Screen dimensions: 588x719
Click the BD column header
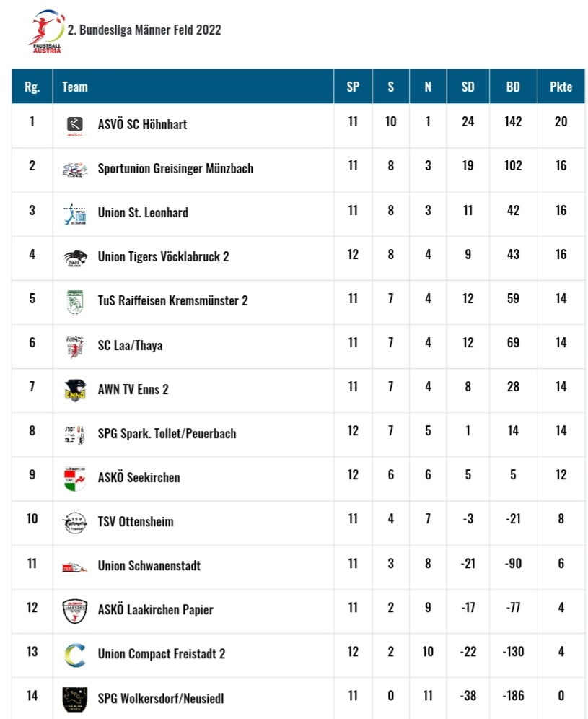pyautogui.click(x=513, y=87)
